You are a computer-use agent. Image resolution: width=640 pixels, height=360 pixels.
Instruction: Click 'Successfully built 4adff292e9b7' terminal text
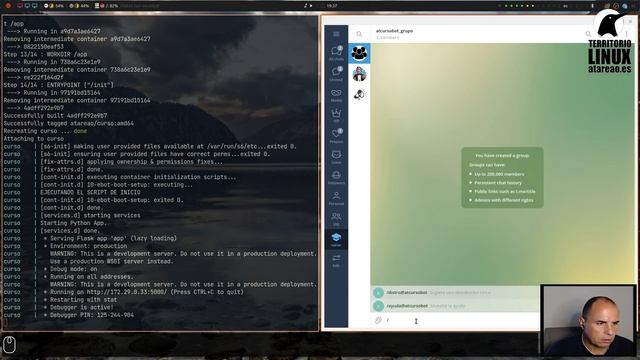click(x=56, y=116)
